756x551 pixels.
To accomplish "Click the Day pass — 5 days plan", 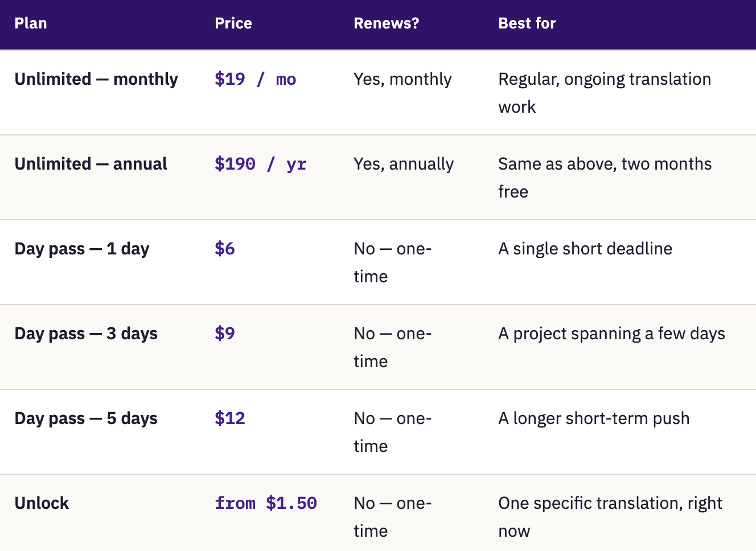I will (86, 418).
